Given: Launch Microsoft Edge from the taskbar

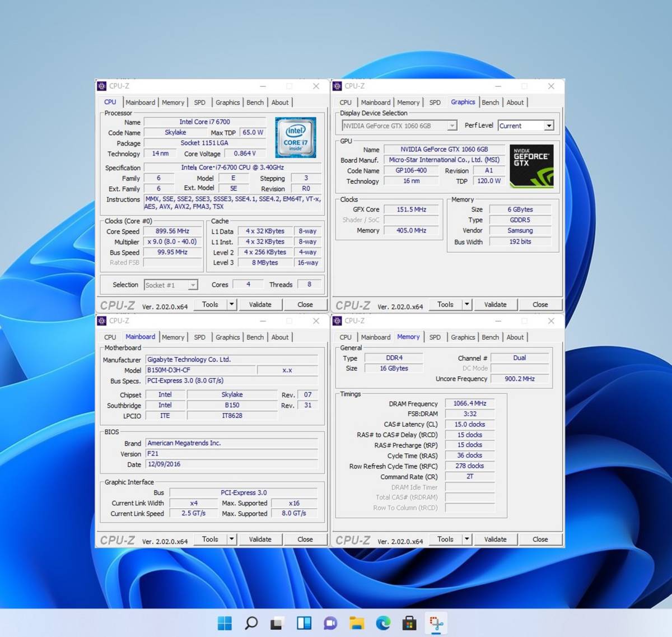Looking at the screenshot, I should pos(383,623).
